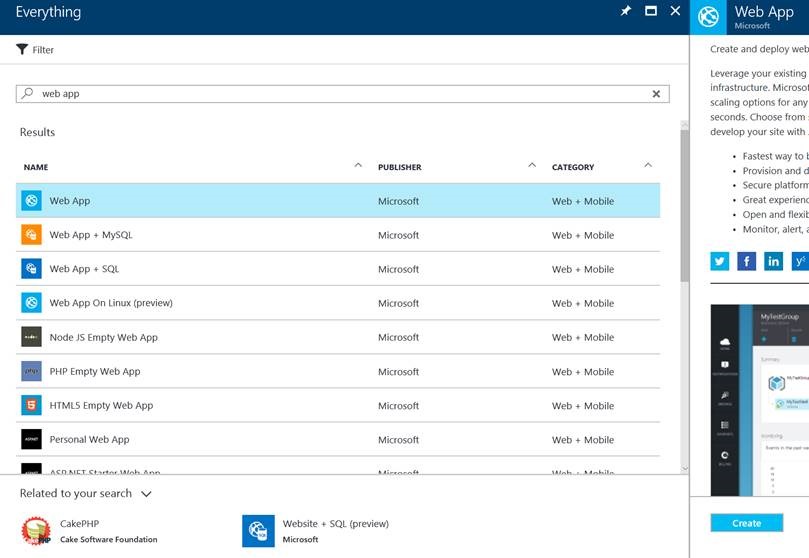809x558 pixels.
Task: Click 'Web + Mobile' in Personal Web App row
Action: click(583, 440)
